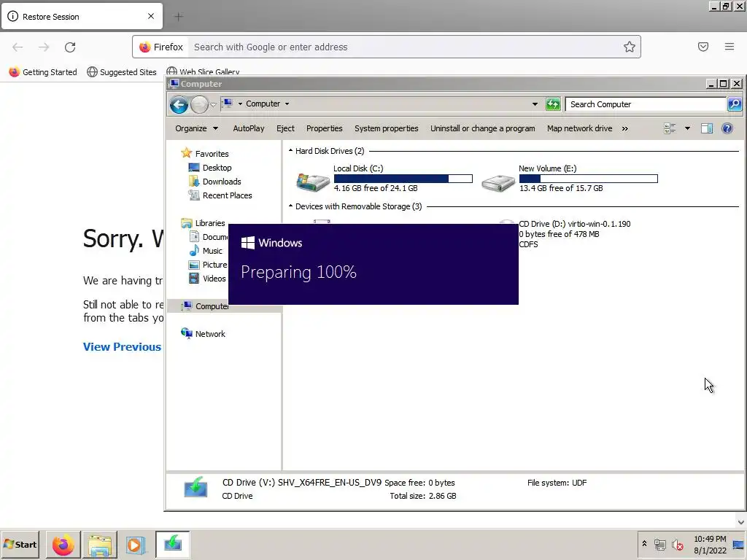Screen dimensions: 747x560
Task: Toggle the preview pane icon
Action: pyautogui.click(x=707, y=128)
